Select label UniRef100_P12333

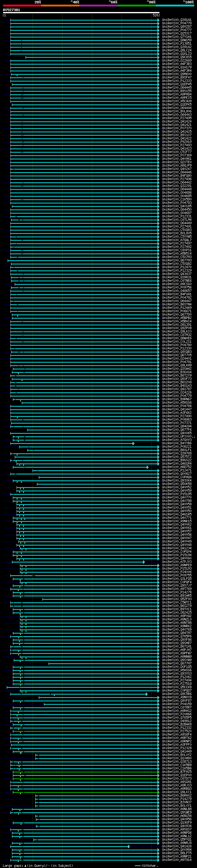pyautogui.click(x=177, y=81)
